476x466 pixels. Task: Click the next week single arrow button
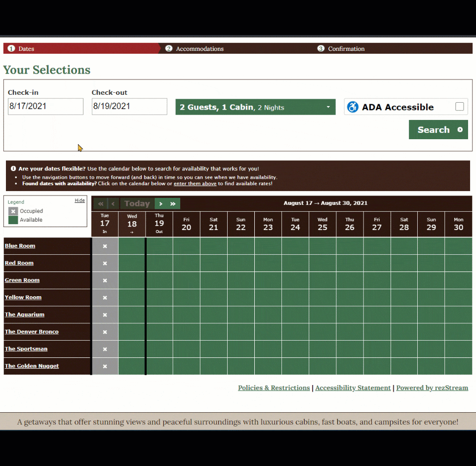(161, 203)
